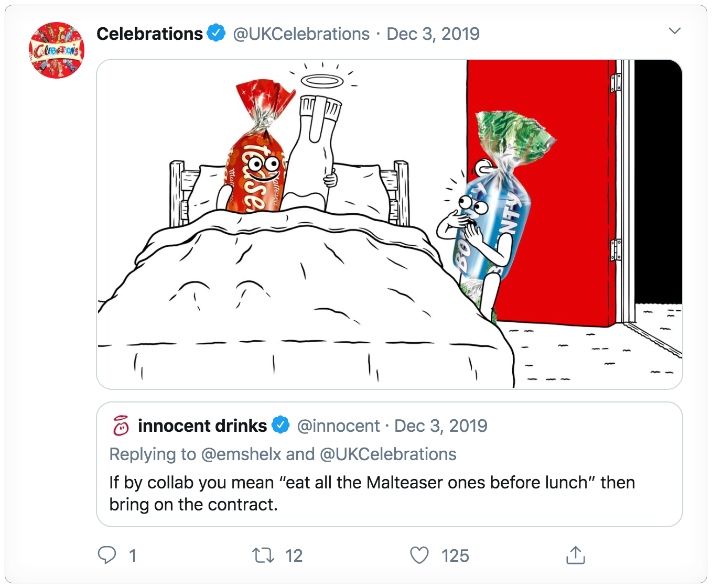Open the Celebrations display name link

point(149,34)
